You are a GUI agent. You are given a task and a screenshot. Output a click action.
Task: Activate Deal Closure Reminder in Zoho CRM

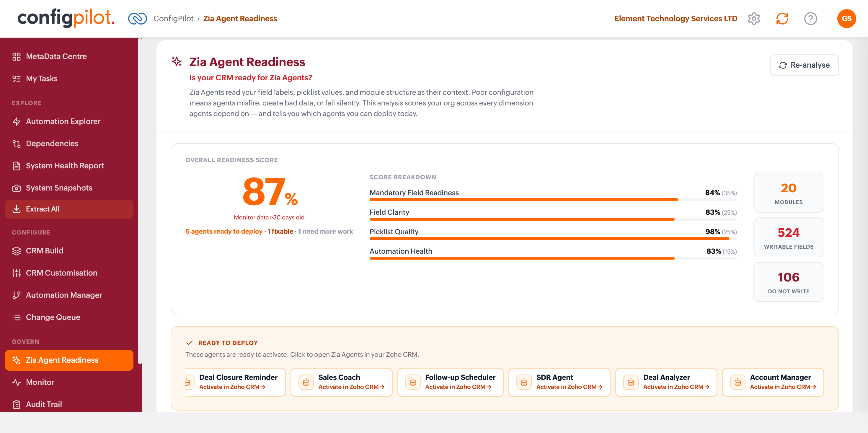[232, 387]
